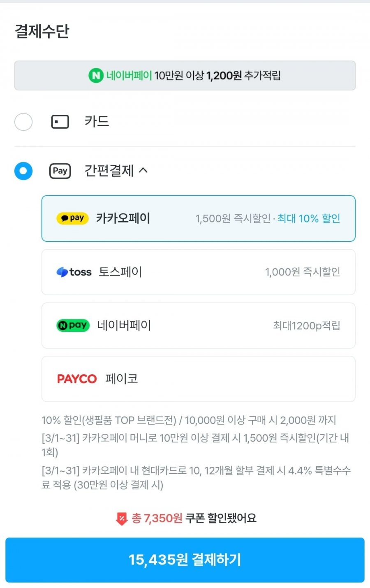Click the 최대 10% 할인 blue text
The height and width of the screenshot is (588, 370).
[309, 219]
